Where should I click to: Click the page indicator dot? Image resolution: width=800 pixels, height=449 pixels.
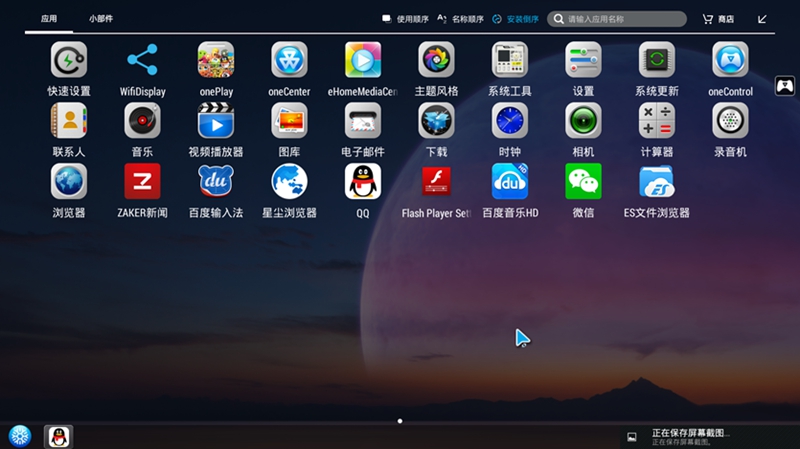400,421
